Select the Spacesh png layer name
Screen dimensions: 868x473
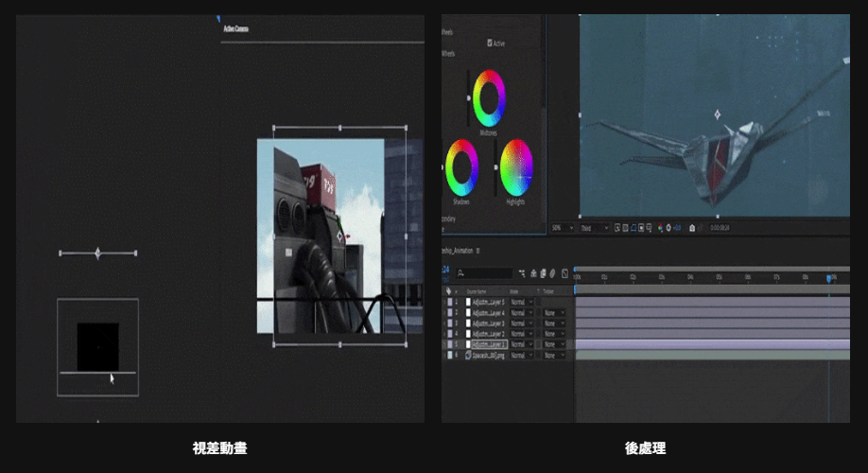coord(488,355)
